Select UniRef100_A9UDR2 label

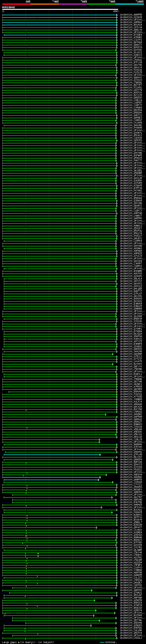[131, 414]
